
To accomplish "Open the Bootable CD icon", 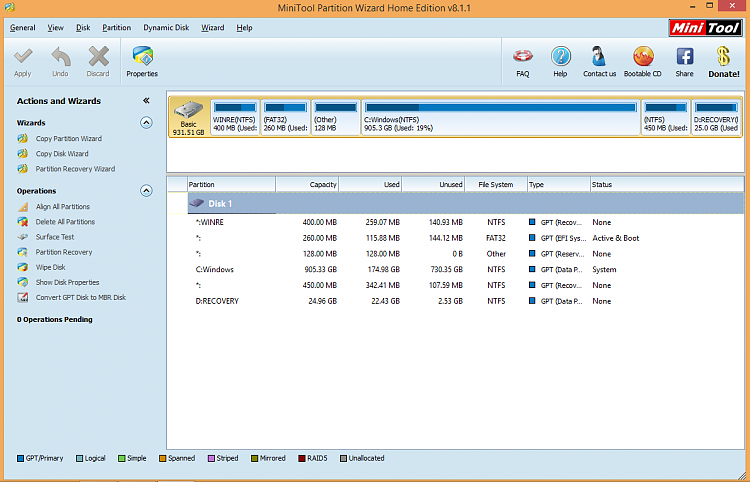I will (643, 56).
